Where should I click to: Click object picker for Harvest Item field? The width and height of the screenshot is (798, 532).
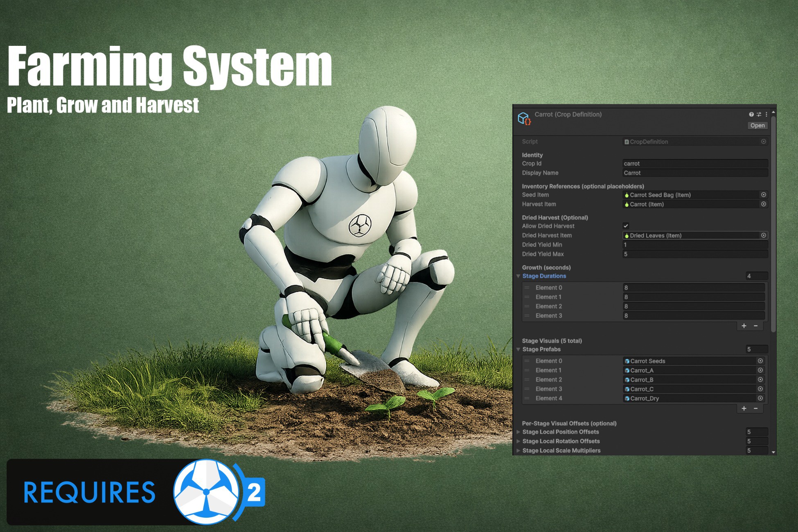[x=763, y=204]
